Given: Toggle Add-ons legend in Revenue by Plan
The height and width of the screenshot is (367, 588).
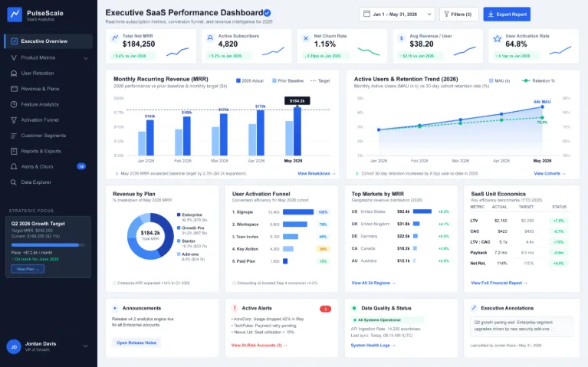Looking at the screenshot, I should click(191, 257).
